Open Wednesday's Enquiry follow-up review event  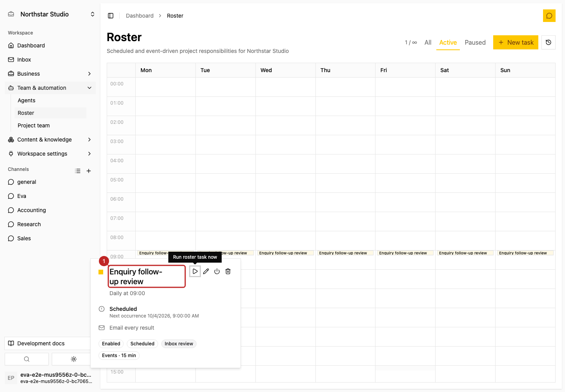click(x=286, y=253)
